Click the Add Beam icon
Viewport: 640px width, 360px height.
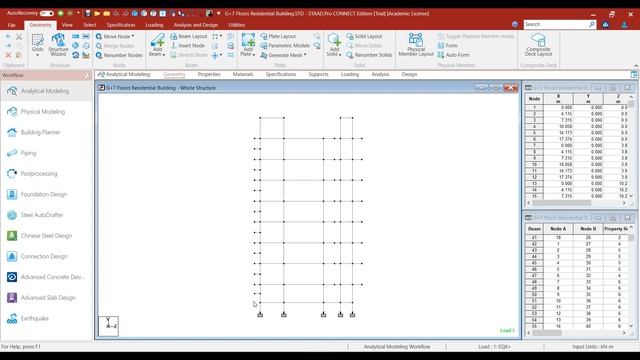coord(157,41)
